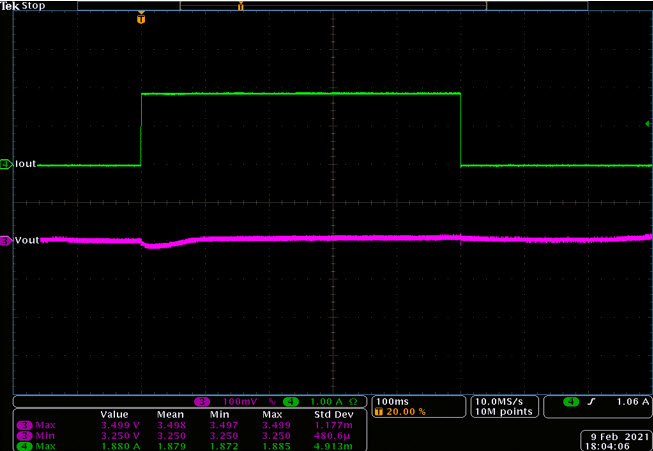Image resolution: width=653 pixels, height=451 pixels.
Task: Click the rising edge trigger slope icon
Action: click(592, 402)
